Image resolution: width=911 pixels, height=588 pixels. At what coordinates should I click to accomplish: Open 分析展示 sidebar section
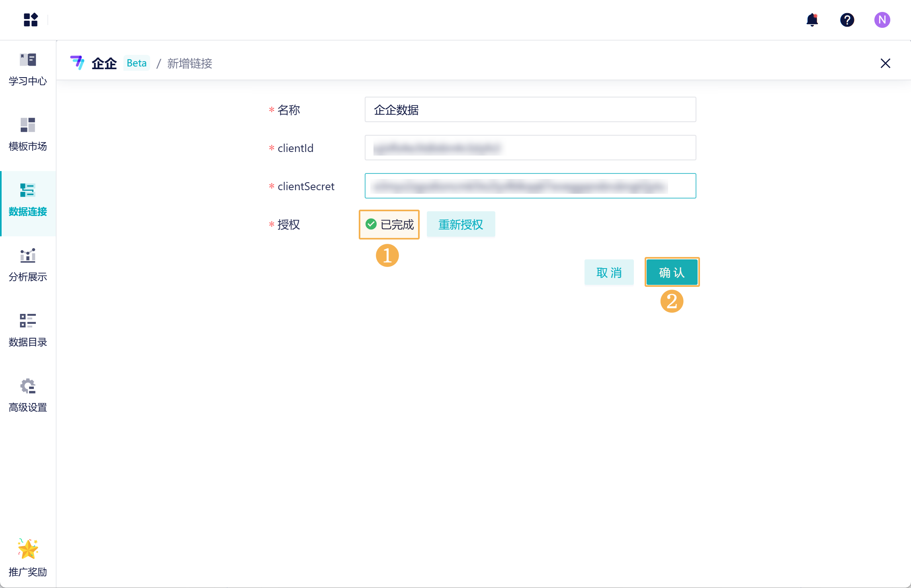point(28,265)
